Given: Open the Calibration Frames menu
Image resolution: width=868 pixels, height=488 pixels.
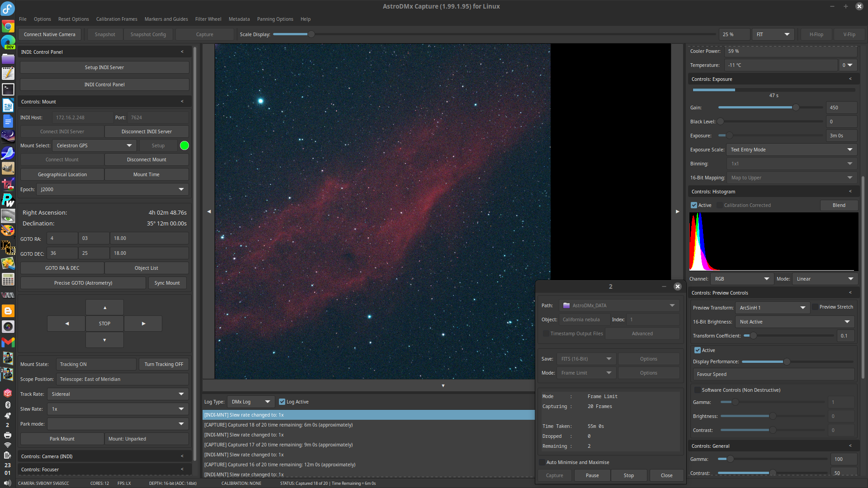Looking at the screenshot, I should pyautogui.click(x=117, y=19).
